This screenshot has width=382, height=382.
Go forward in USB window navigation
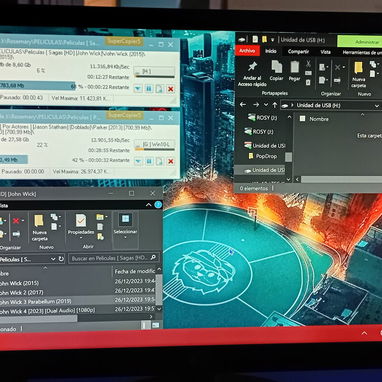tap(256, 105)
